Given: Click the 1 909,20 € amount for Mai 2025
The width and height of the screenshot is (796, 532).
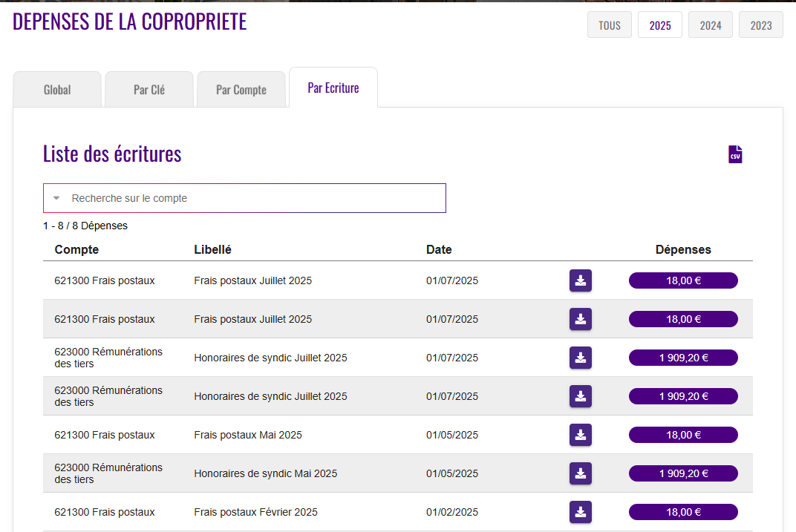Looking at the screenshot, I should (x=683, y=473).
